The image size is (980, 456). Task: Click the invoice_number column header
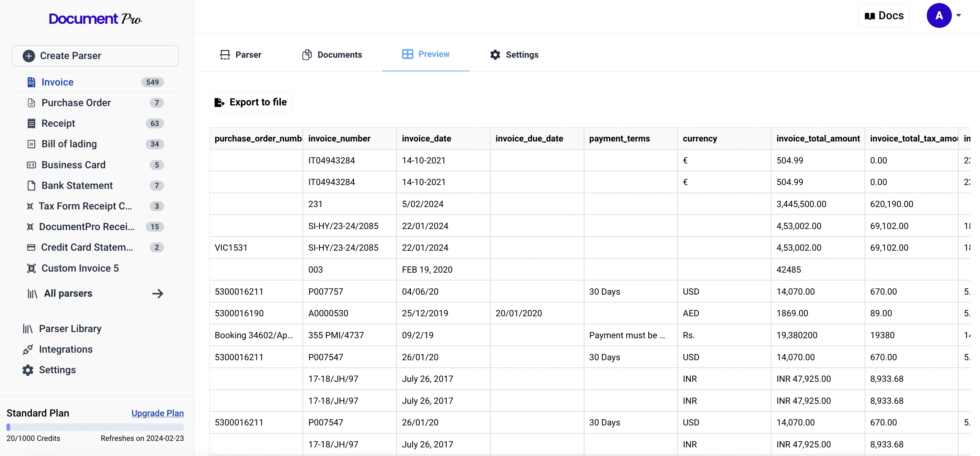(350, 139)
